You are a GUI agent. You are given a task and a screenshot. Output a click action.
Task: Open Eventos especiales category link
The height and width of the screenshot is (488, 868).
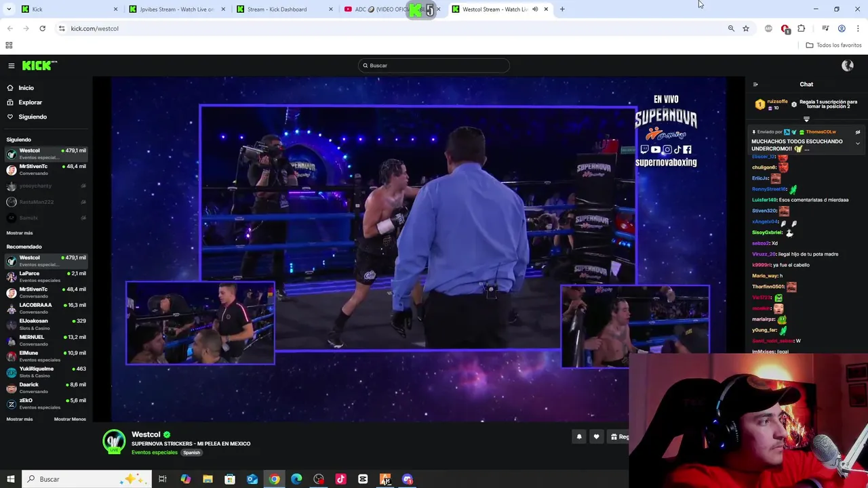(155, 453)
